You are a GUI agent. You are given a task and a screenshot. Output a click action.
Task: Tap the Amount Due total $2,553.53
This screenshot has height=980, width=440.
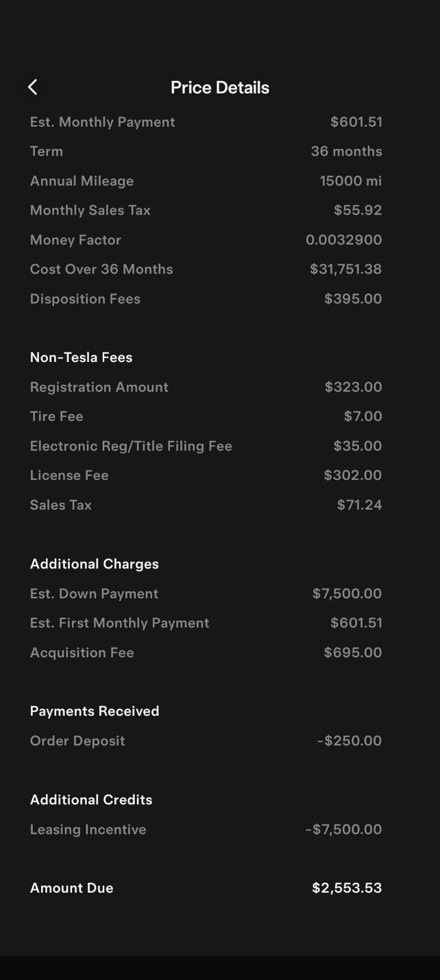347,888
